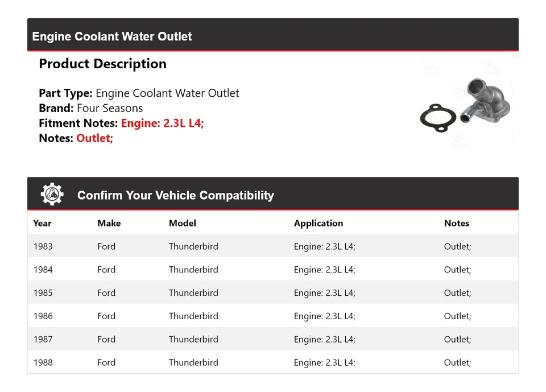Click the Engine Coolant Water Outlet header

coord(112,36)
